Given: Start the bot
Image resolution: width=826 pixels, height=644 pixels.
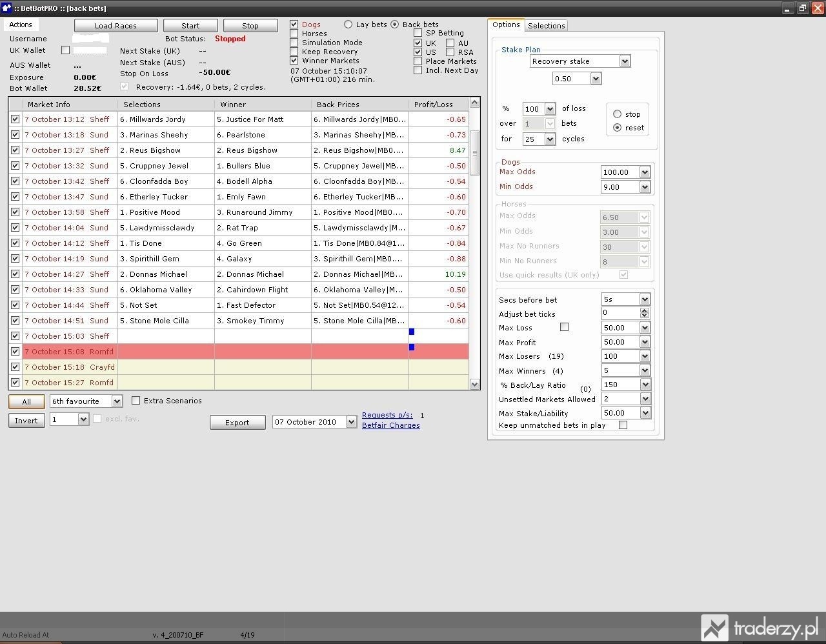Looking at the screenshot, I should pyautogui.click(x=190, y=26).
